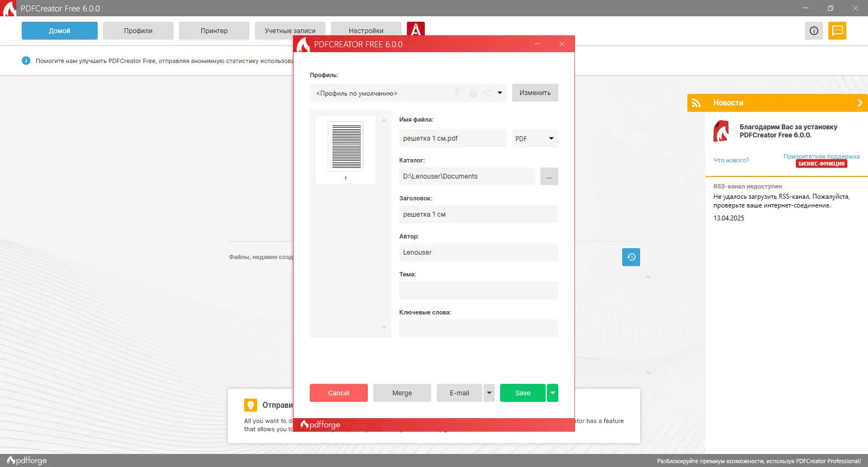Click the preview list scroll-down arrow
Screen dimensions: 868x467
[384, 327]
